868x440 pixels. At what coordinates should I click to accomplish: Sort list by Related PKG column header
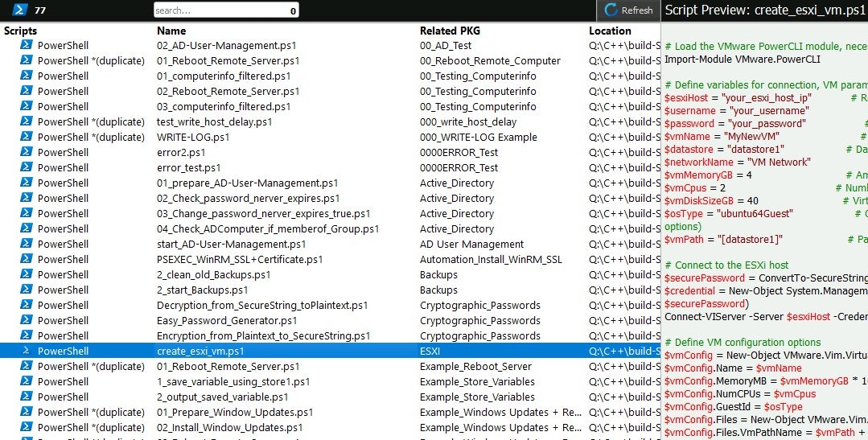(x=450, y=31)
